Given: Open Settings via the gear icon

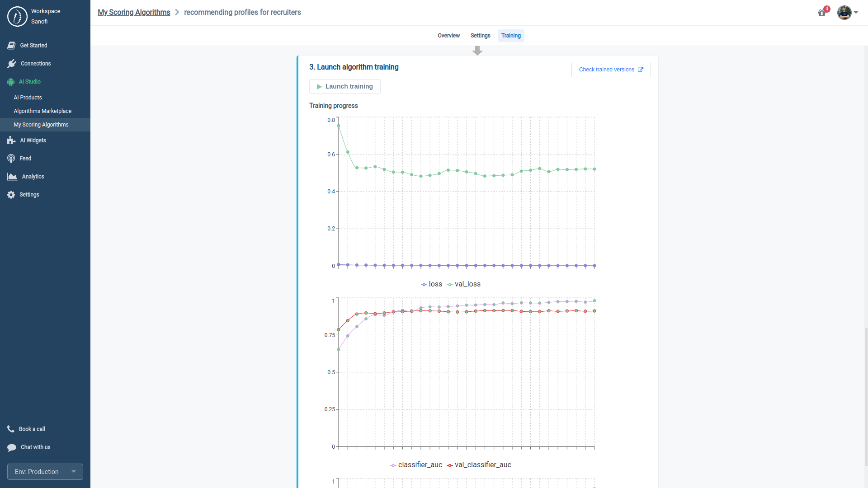Looking at the screenshot, I should 10,194.
